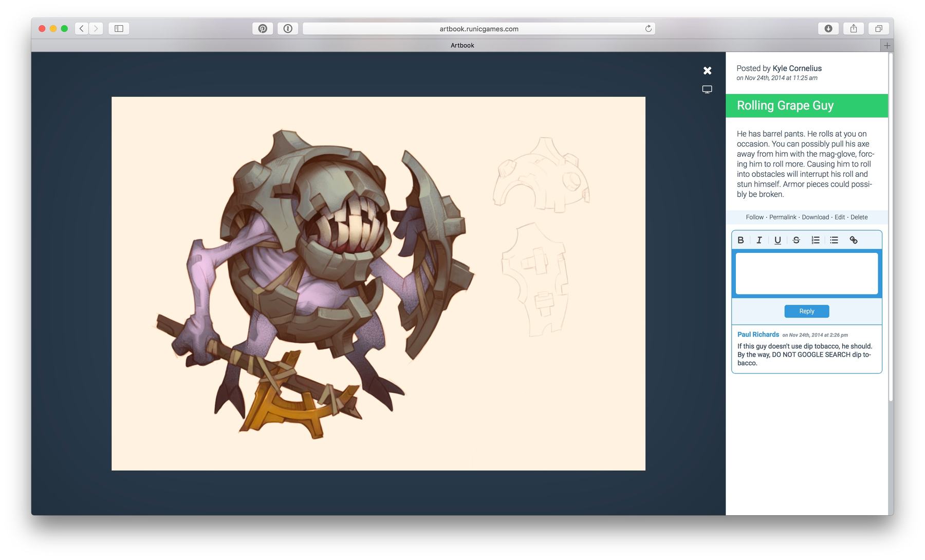Viewport: 925px width, 560px height.
Task: Insert a hyperlink using link icon
Action: [854, 240]
